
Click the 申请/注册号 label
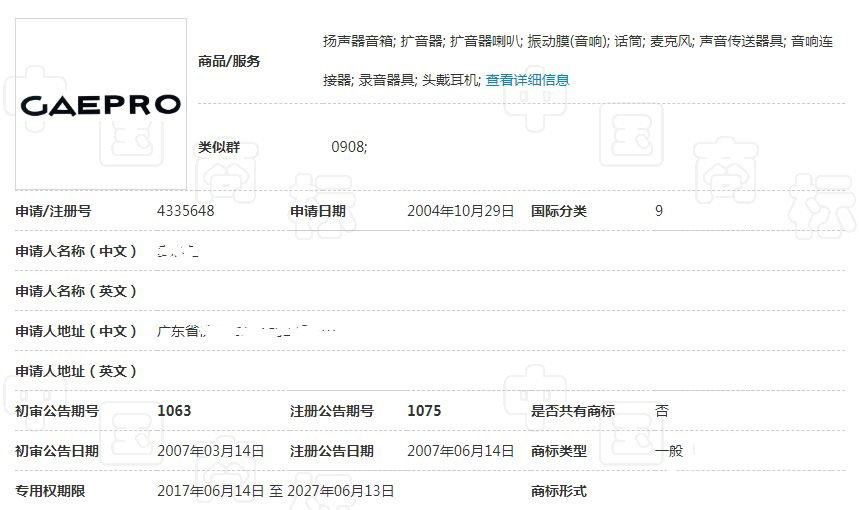point(53,211)
